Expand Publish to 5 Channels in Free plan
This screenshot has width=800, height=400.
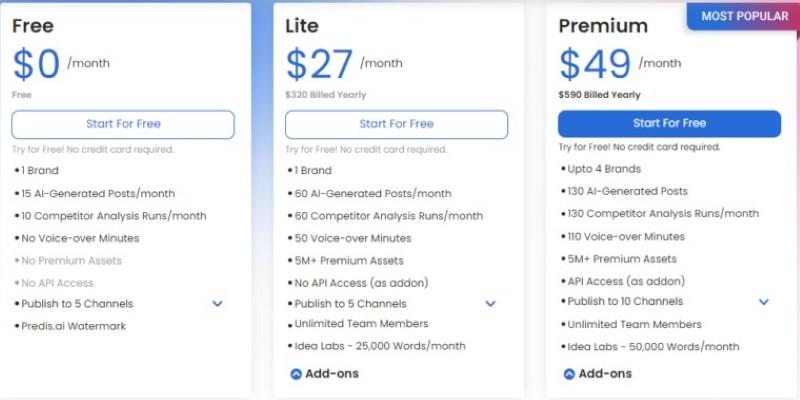[218, 304]
